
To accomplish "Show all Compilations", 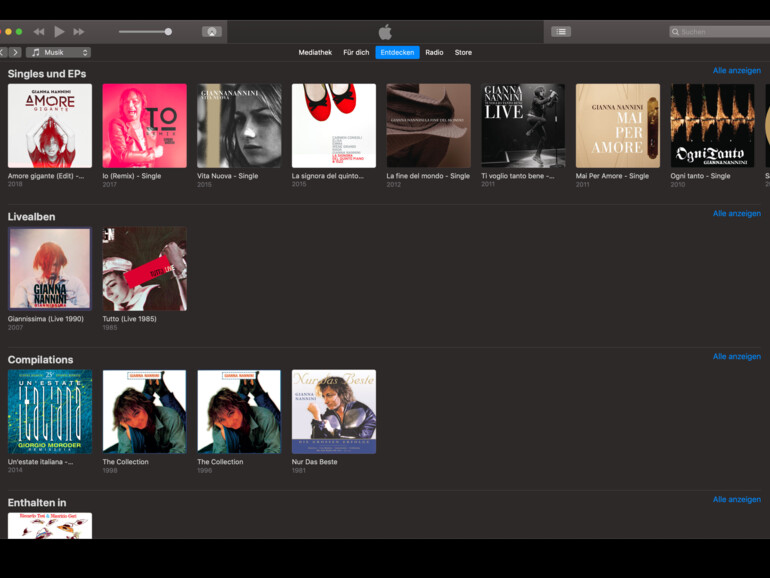I will [737, 357].
